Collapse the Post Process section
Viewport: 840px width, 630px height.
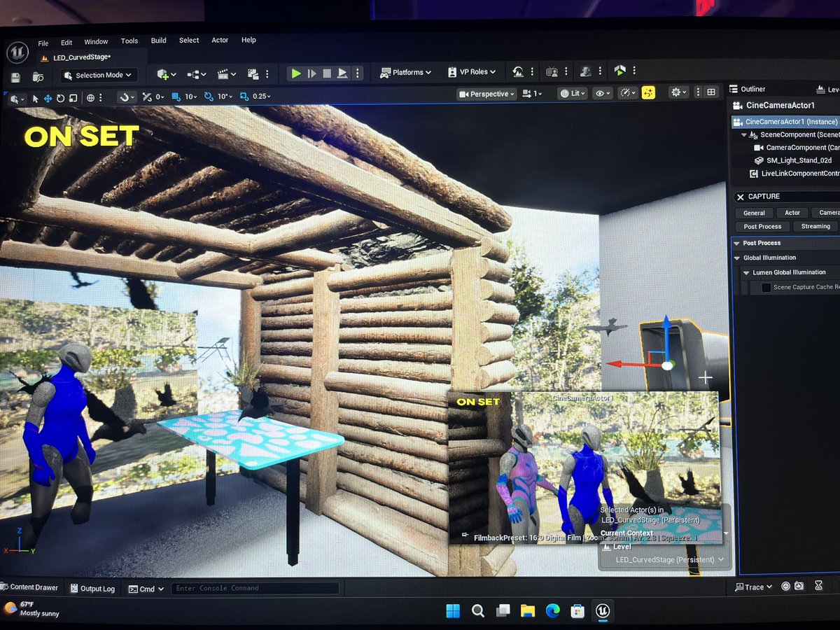click(736, 243)
